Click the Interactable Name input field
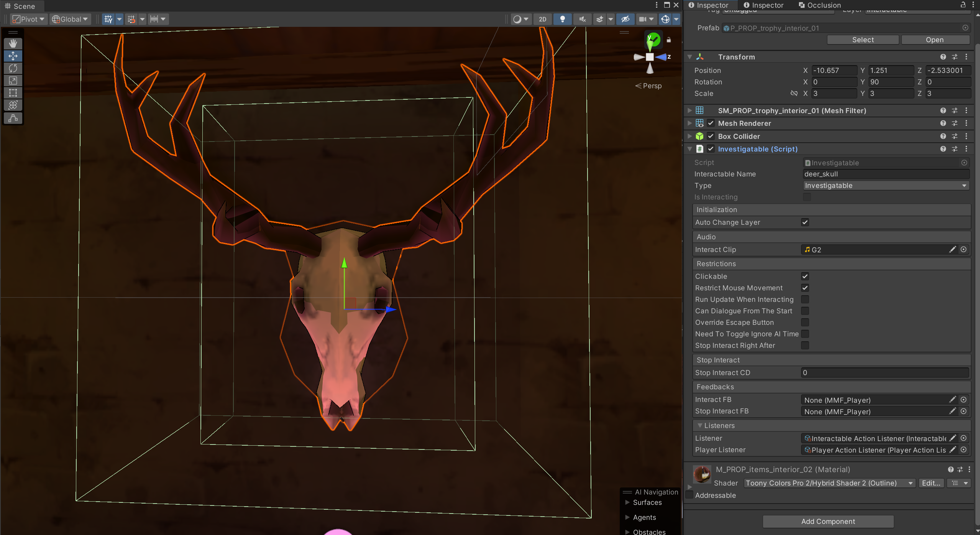980x535 pixels. point(885,174)
